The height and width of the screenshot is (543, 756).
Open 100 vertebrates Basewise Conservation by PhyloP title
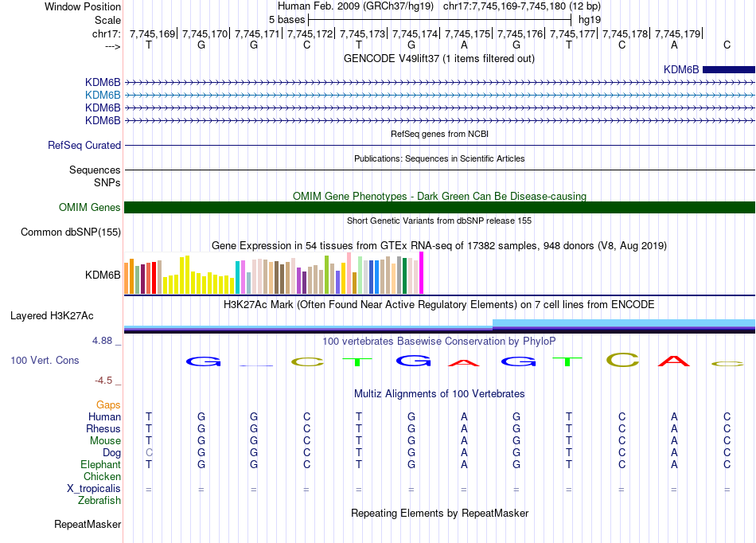(x=438, y=342)
